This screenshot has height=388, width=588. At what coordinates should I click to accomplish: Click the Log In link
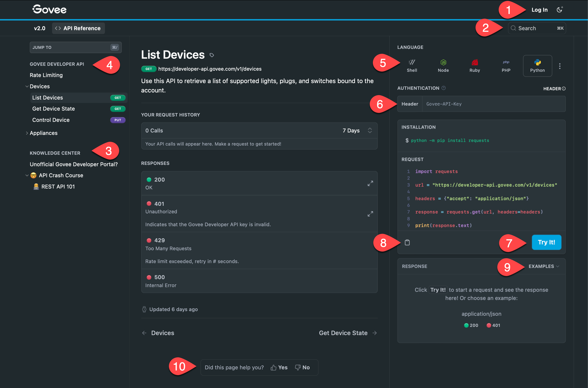pos(540,10)
